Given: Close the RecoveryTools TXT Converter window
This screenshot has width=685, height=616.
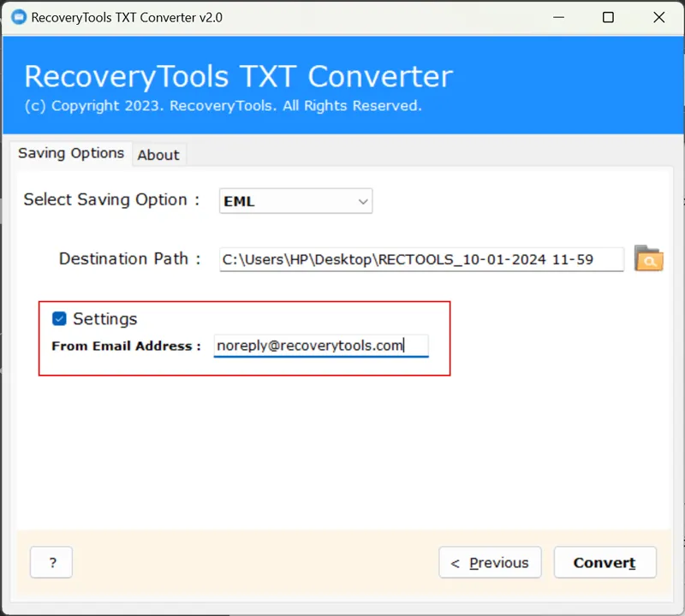Looking at the screenshot, I should click(x=658, y=17).
